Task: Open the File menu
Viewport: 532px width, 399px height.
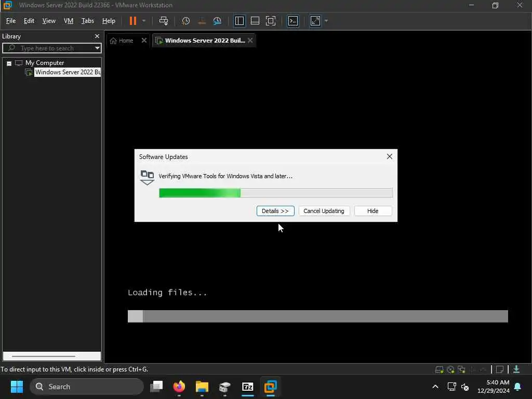Action: [x=11, y=21]
